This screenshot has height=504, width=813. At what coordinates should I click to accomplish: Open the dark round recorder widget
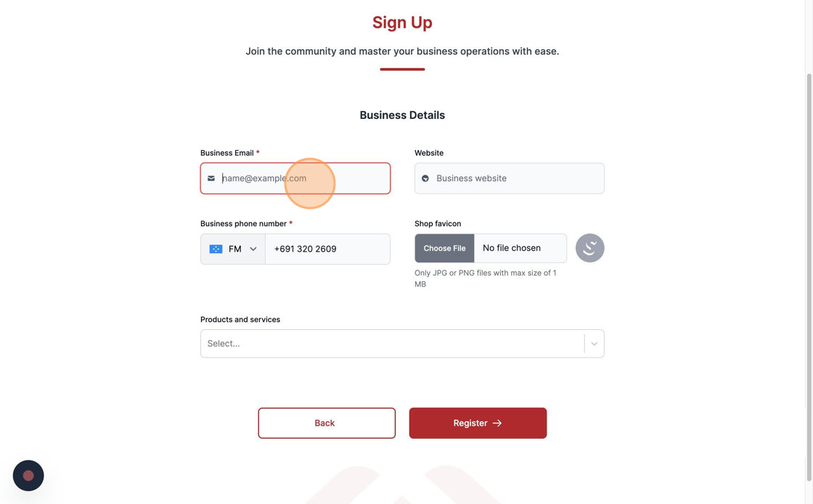pyautogui.click(x=28, y=476)
